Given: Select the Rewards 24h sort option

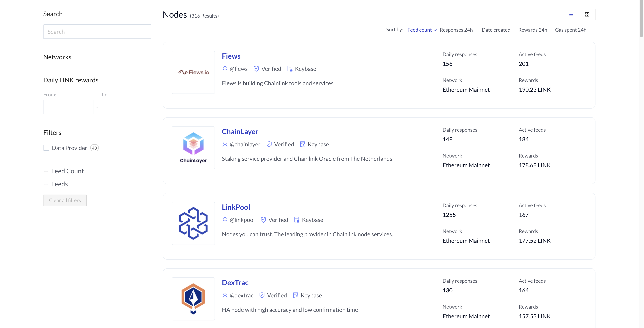Looking at the screenshot, I should (533, 29).
